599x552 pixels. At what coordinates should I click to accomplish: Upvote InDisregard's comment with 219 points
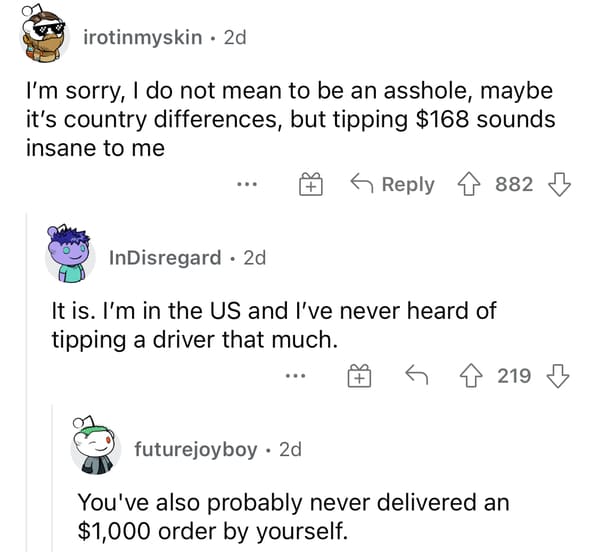(x=471, y=376)
